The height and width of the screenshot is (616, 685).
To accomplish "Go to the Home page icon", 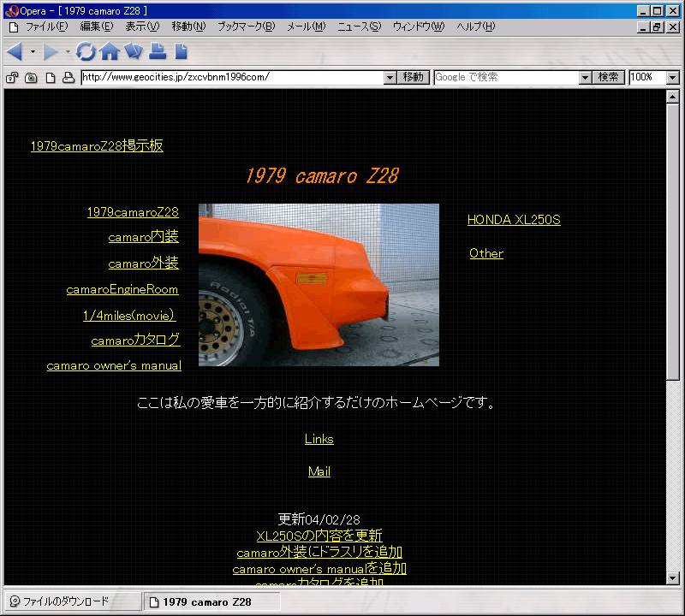I will [x=110, y=51].
